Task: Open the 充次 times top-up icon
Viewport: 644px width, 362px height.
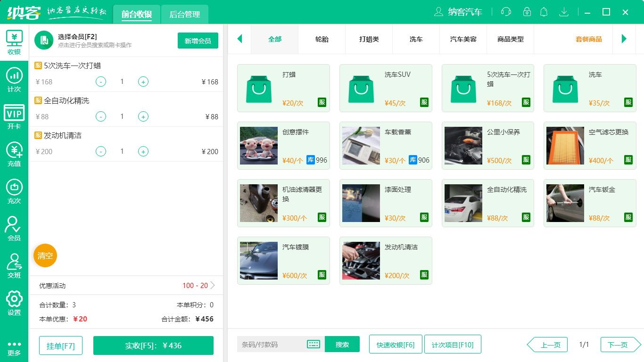Action: (14, 192)
